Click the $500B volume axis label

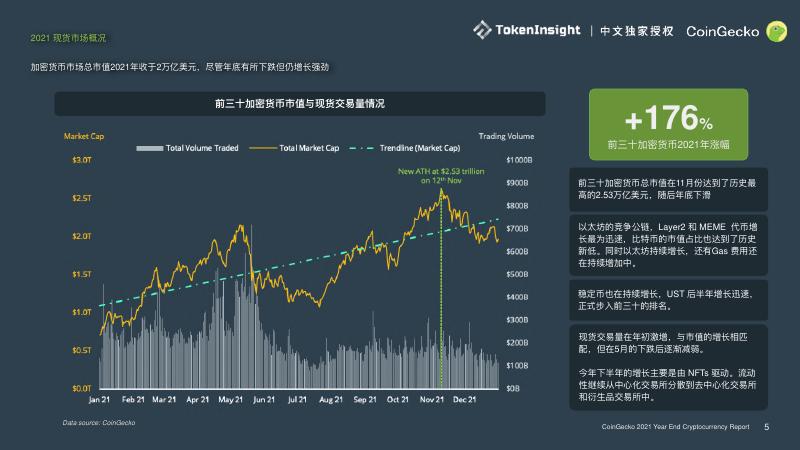pos(517,274)
